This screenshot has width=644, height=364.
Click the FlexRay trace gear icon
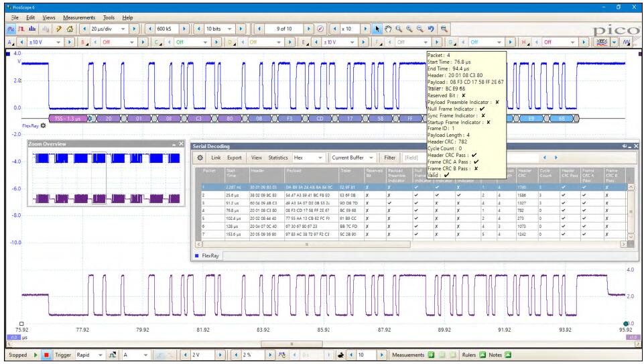pyautogui.click(x=43, y=125)
